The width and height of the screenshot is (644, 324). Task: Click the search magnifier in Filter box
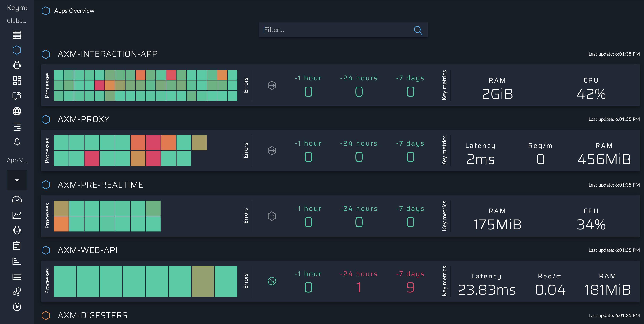[x=418, y=30]
